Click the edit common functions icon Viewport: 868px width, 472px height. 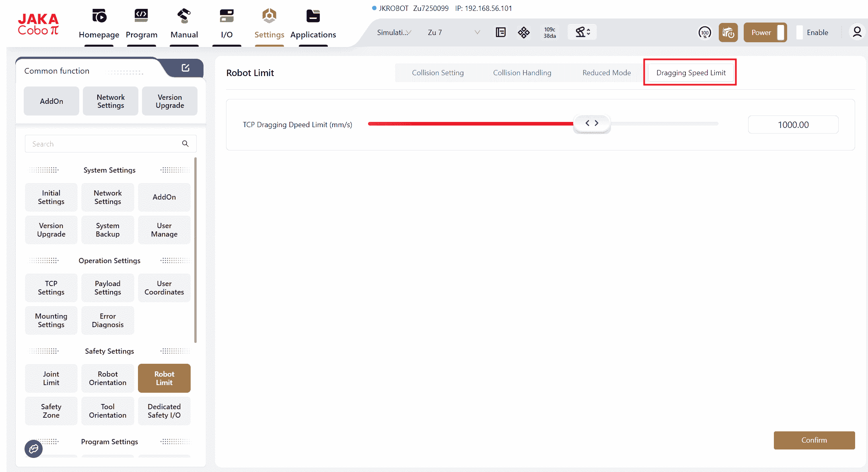pyautogui.click(x=185, y=68)
